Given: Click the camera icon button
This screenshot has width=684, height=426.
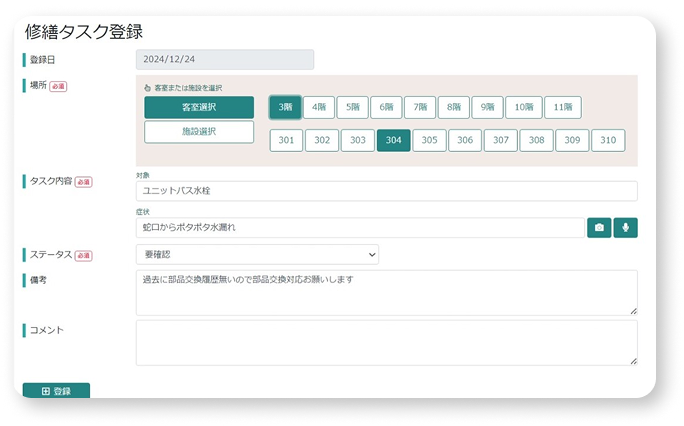Looking at the screenshot, I should (x=599, y=228).
